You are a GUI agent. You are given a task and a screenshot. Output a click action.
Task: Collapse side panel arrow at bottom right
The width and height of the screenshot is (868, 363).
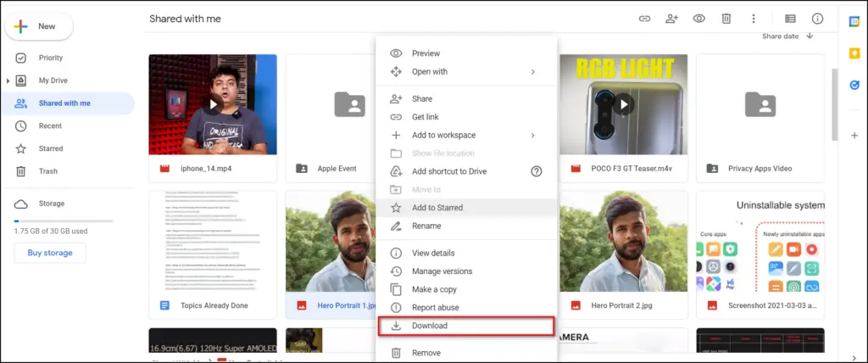854,357
